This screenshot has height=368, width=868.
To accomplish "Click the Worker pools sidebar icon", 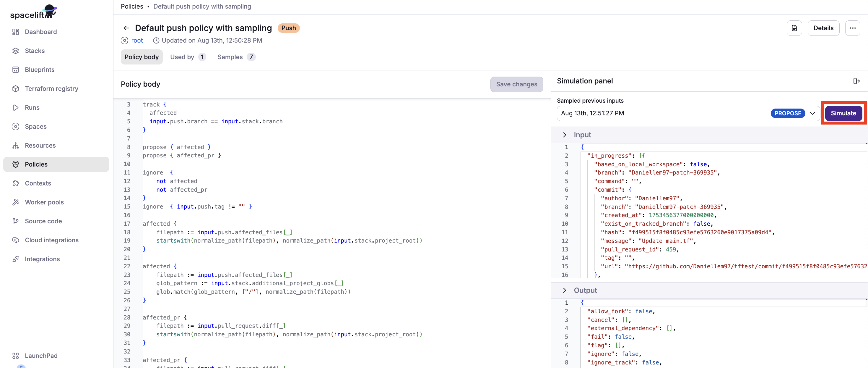I will pos(16,202).
